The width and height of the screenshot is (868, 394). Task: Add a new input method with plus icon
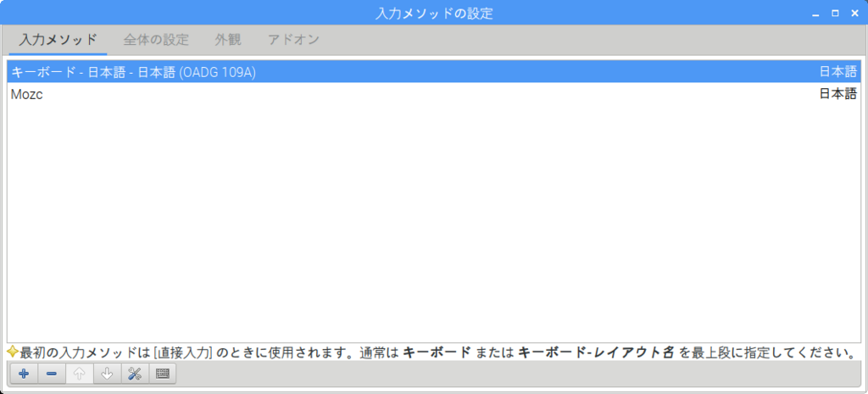[24, 374]
